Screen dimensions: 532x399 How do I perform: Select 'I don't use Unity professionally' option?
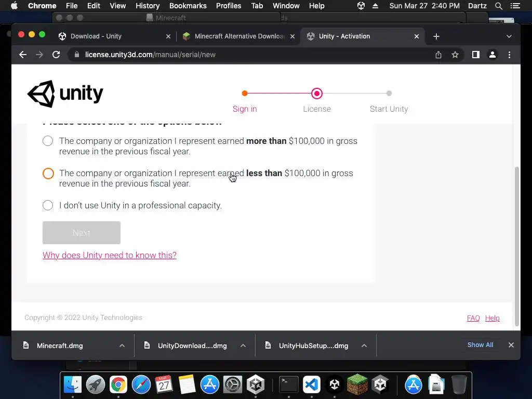click(x=48, y=205)
